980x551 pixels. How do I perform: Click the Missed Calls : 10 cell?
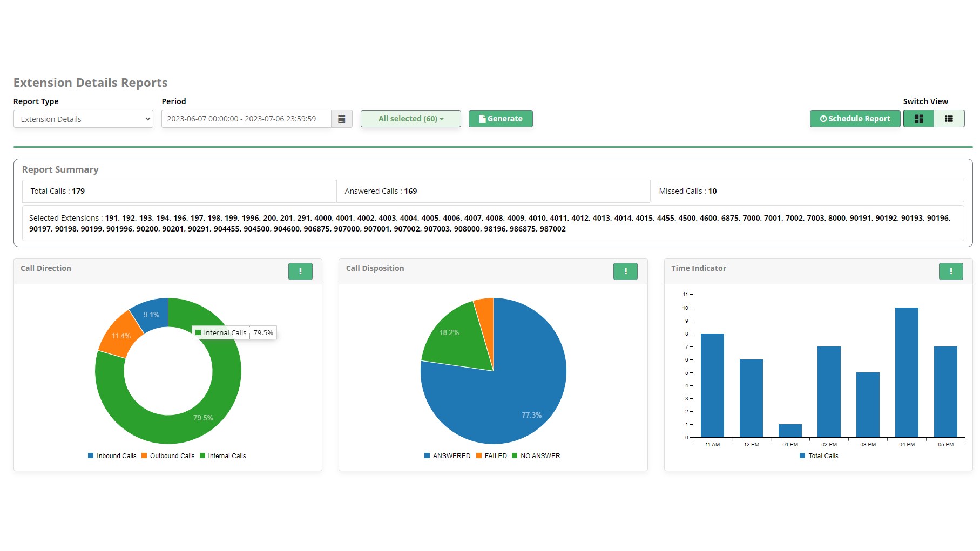coord(807,191)
